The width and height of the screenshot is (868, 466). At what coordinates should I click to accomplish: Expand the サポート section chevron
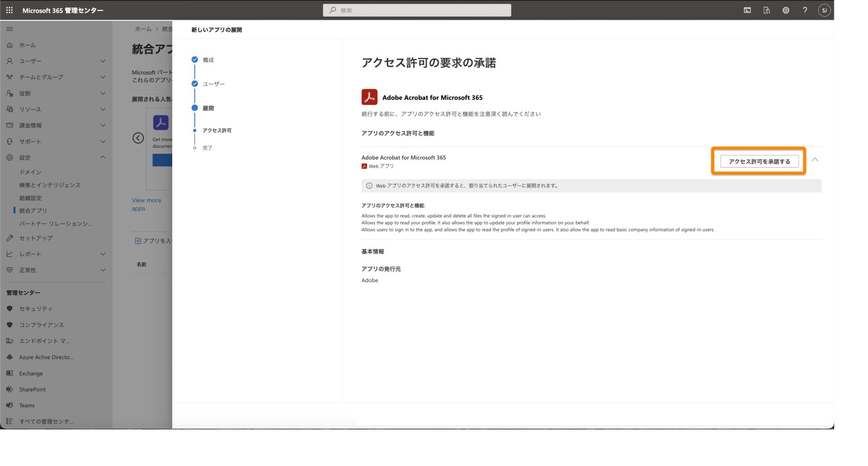click(103, 141)
